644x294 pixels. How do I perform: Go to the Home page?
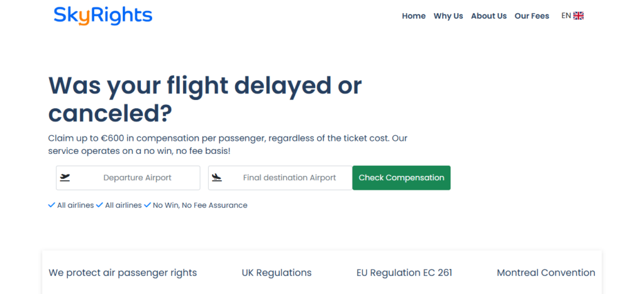click(414, 16)
